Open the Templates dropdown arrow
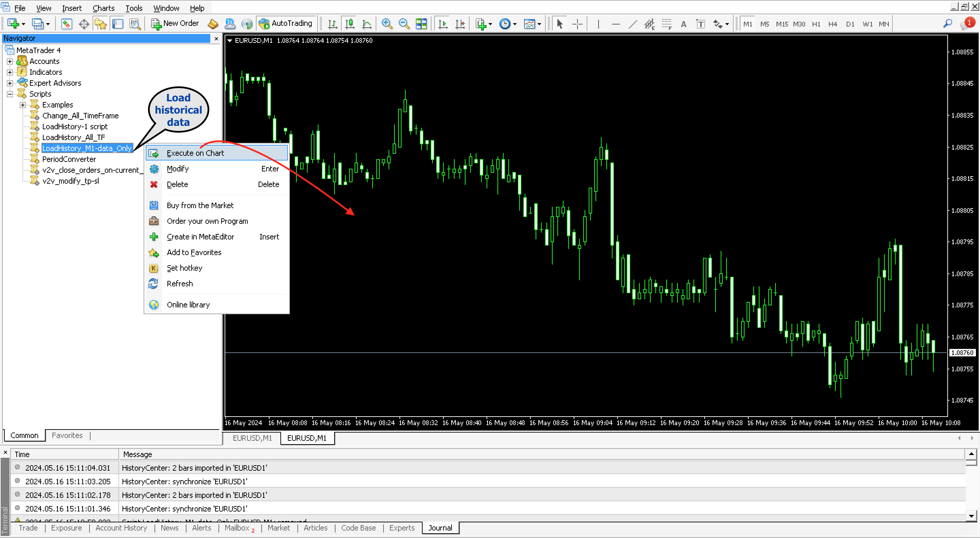Image resolution: width=980 pixels, height=538 pixels. (539, 24)
